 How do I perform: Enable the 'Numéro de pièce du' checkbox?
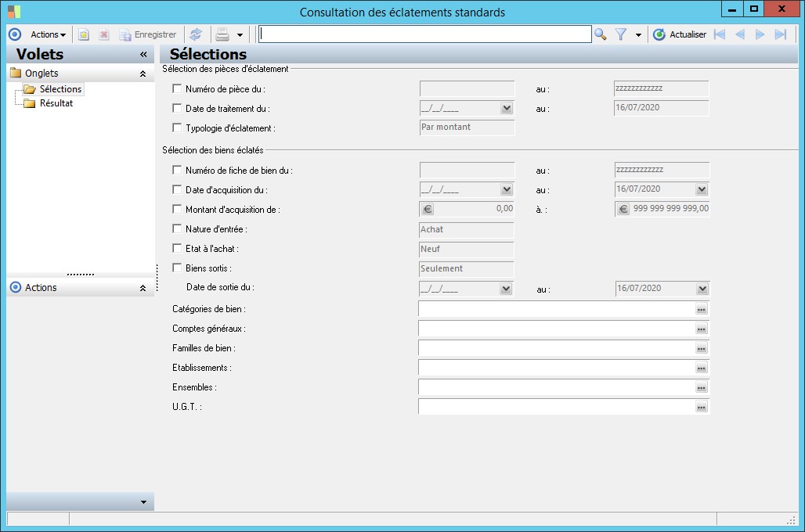177,89
